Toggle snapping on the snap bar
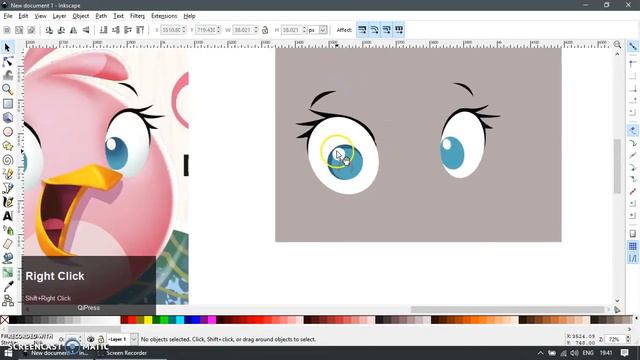Image resolution: width=640 pixels, height=360 pixels. pos(633,46)
